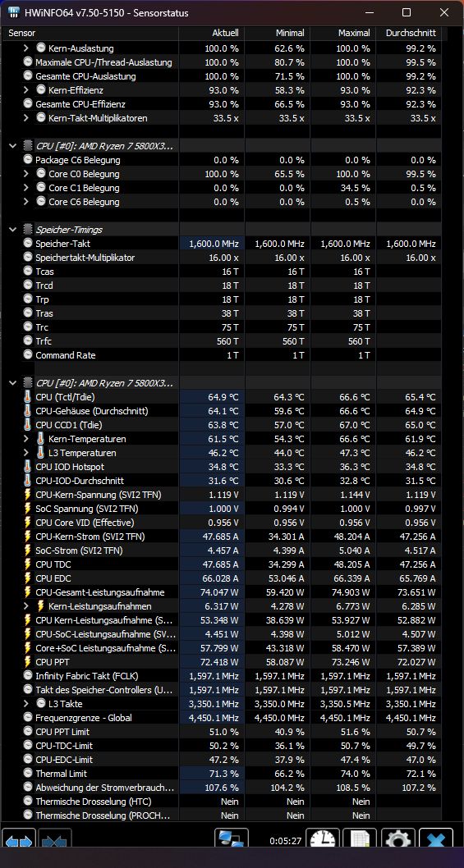Click icon next to Gesamte CPU-Auslastung
This screenshot has width=464, height=868.
click(28, 75)
